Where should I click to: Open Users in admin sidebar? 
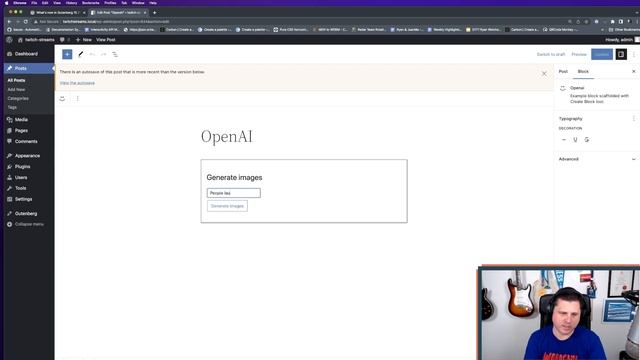21,178
